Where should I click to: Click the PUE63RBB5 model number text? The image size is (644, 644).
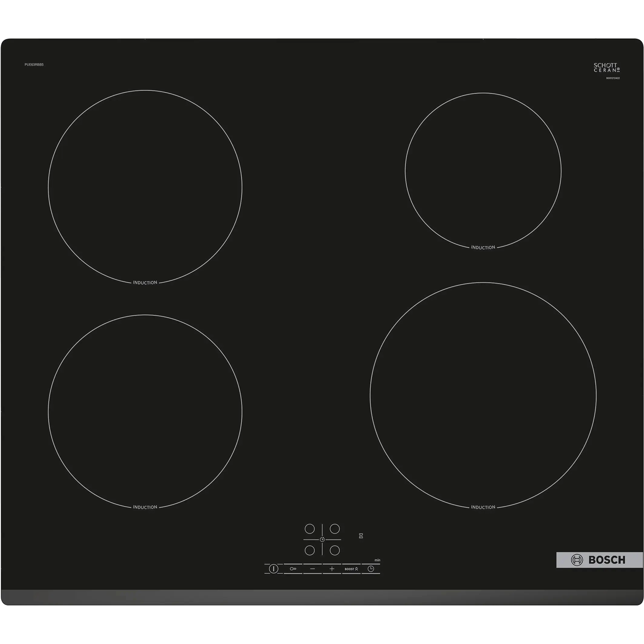(34, 64)
